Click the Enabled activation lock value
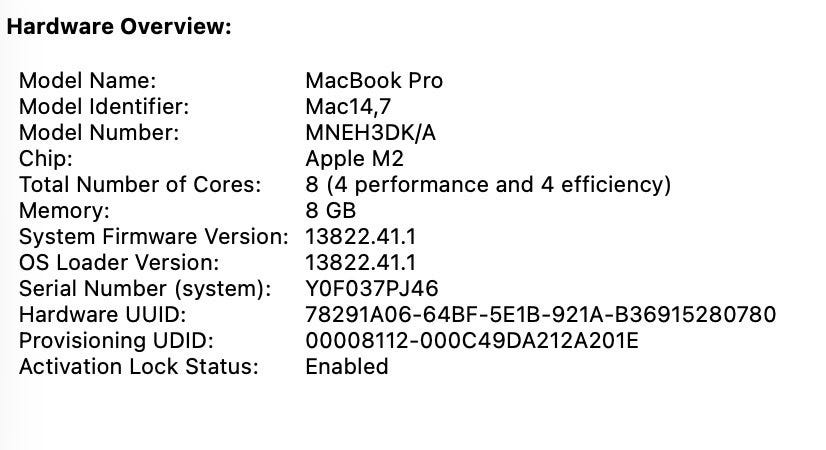This screenshot has width=826, height=450. 346,367
